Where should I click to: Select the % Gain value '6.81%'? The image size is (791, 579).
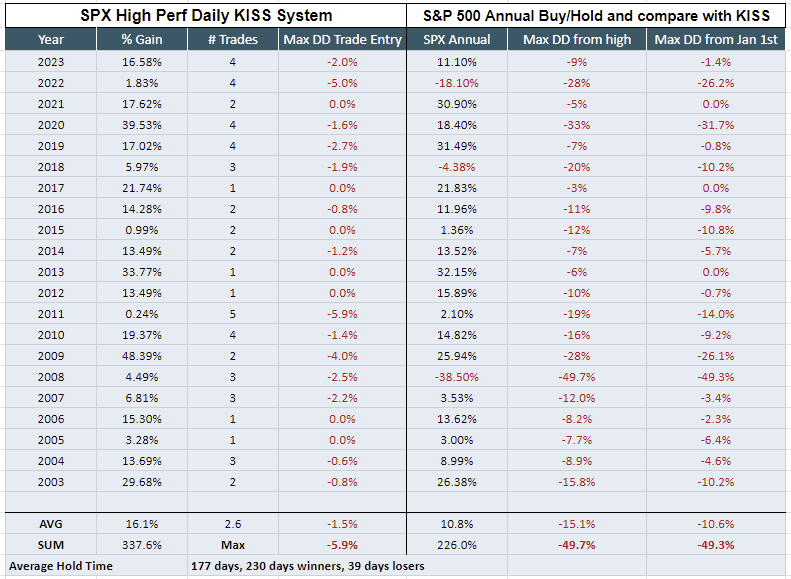pyautogui.click(x=142, y=398)
